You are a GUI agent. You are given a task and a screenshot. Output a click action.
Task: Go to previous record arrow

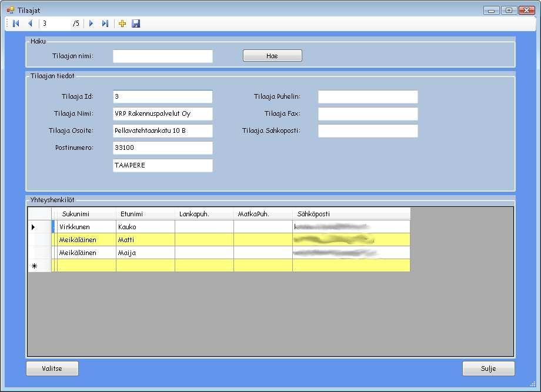(31, 24)
